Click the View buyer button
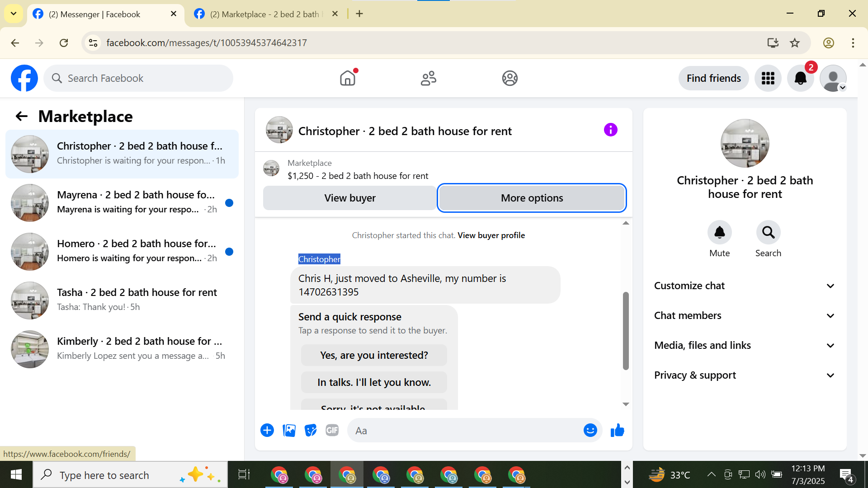 click(349, 198)
